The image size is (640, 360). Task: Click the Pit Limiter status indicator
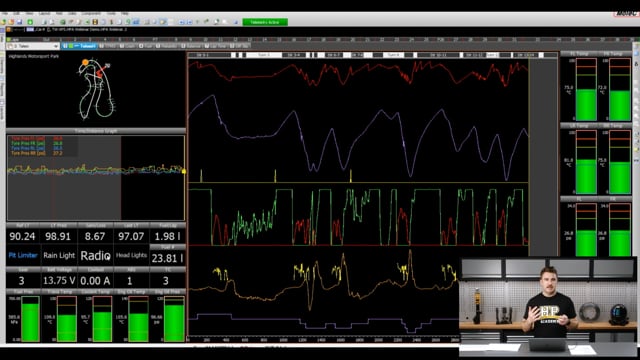pos(23,256)
